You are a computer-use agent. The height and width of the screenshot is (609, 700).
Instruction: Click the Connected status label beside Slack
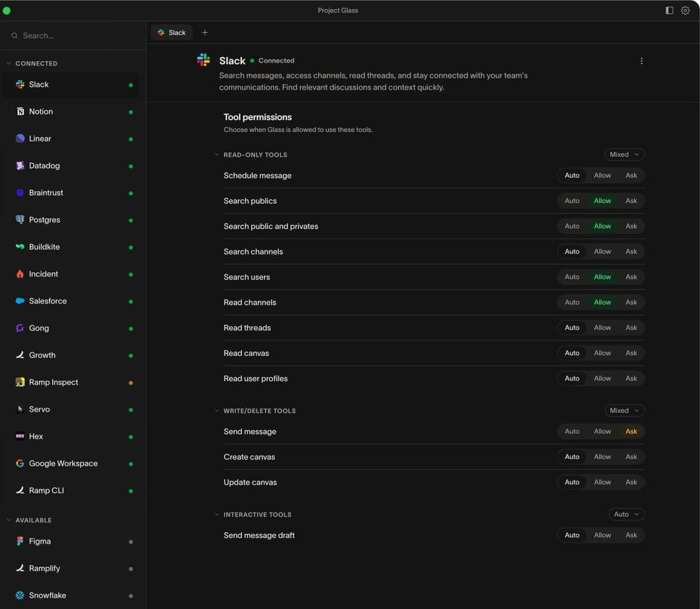[x=276, y=61]
